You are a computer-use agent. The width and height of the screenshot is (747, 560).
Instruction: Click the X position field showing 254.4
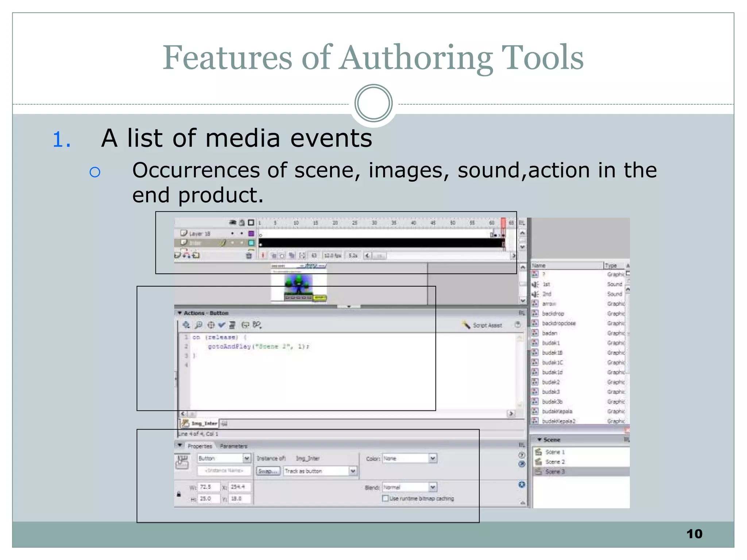pos(240,487)
